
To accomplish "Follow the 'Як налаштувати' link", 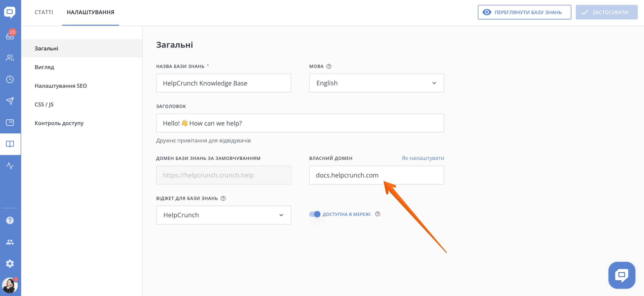I will tap(423, 158).
